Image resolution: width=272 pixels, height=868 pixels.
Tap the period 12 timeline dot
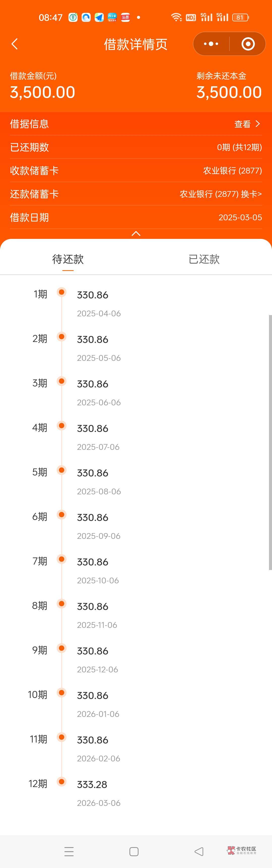tap(61, 781)
